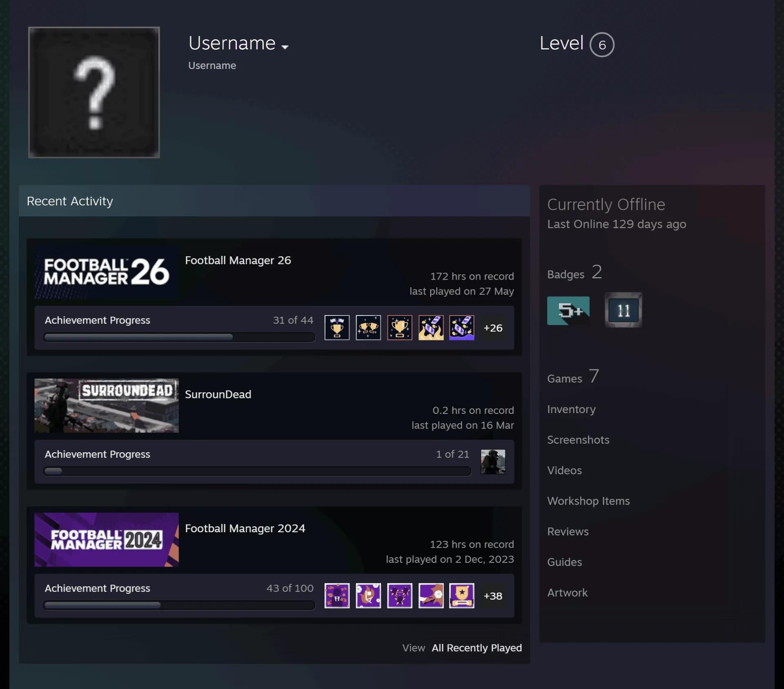Click the star medal FM 2024 achievement
The height and width of the screenshot is (689, 784).
(461, 596)
